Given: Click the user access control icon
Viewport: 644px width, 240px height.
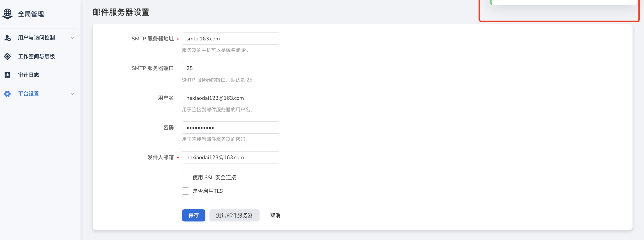Looking at the screenshot, I should [x=7, y=38].
